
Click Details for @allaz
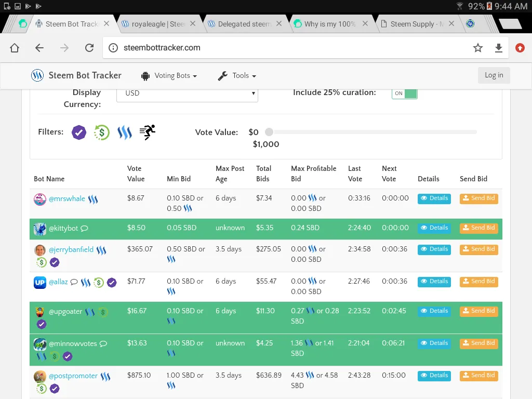tap(434, 282)
